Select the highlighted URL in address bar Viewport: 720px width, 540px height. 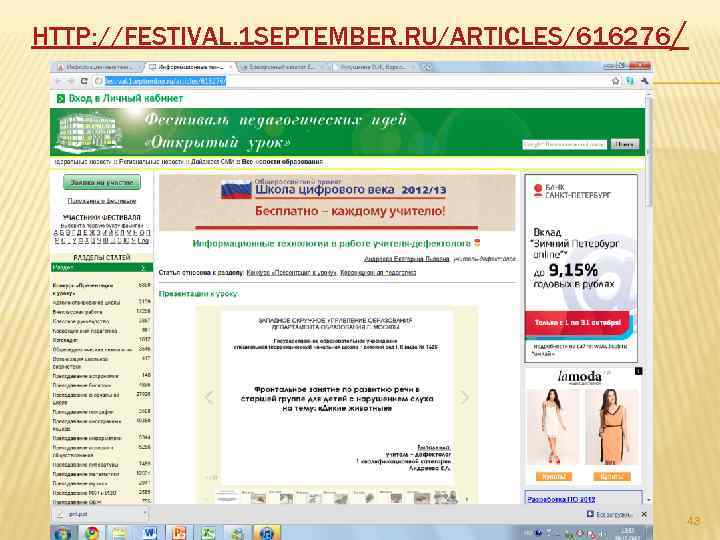point(165,81)
